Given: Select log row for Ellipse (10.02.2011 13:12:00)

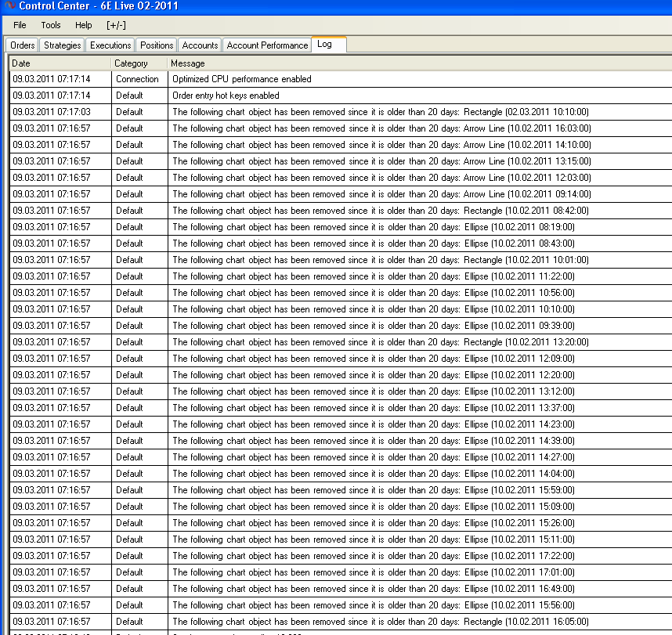Looking at the screenshot, I should (x=341, y=391).
